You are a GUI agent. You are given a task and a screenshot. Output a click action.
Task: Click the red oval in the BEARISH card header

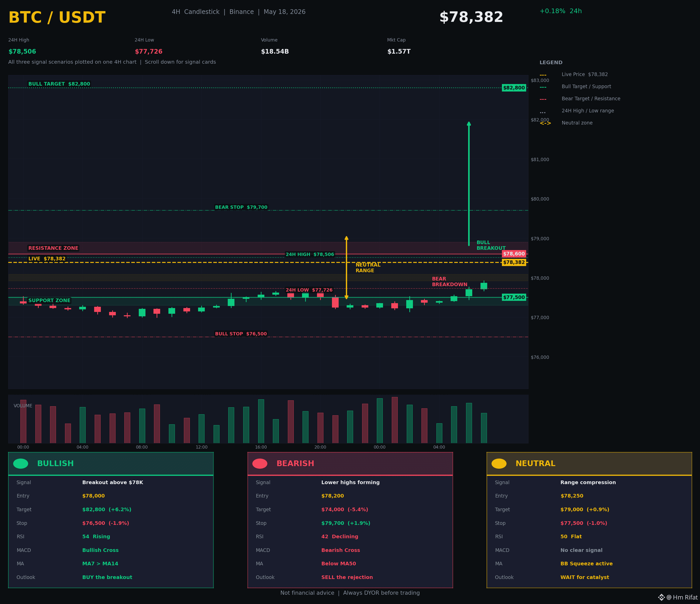tap(260, 464)
